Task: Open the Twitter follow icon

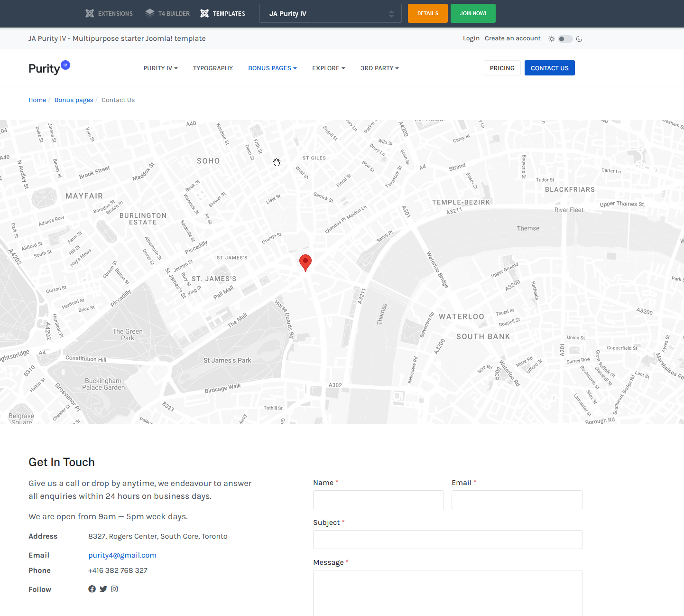Action: tap(103, 589)
